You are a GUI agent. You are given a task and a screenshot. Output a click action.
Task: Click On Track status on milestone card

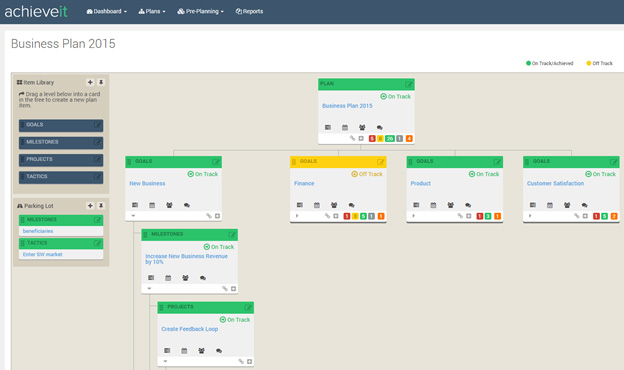(218, 247)
